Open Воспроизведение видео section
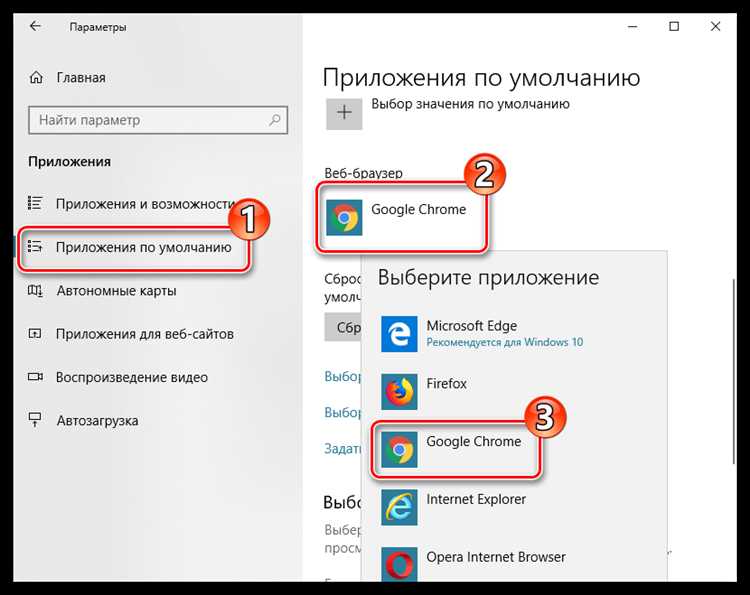Image resolution: width=750 pixels, height=595 pixels. pyautogui.click(x=118, y=377)
